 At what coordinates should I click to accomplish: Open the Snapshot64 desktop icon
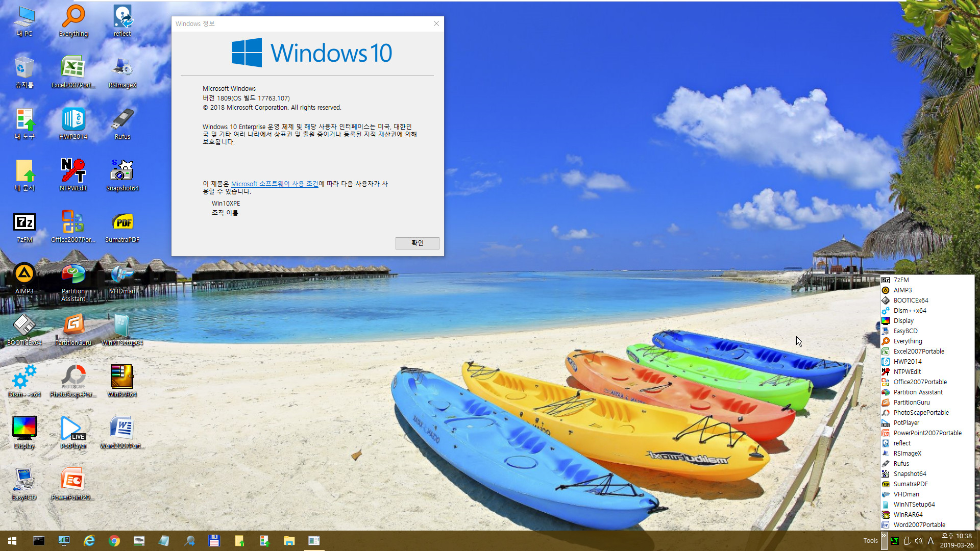(x=122, y=176)
